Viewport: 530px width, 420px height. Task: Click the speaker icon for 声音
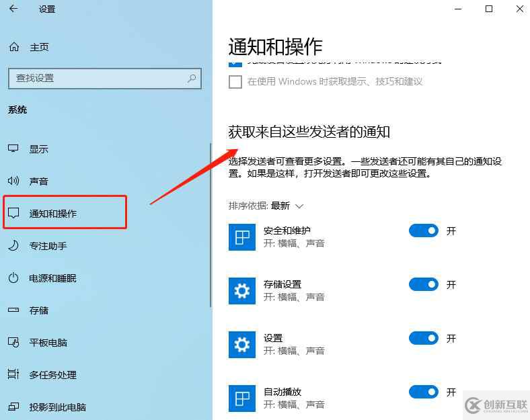point(13,181)
